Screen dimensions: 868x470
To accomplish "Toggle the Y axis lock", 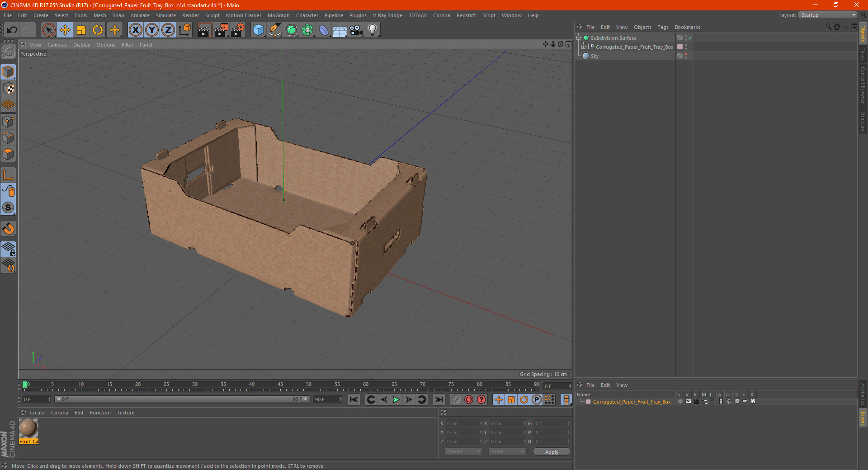I will [152, 30].
